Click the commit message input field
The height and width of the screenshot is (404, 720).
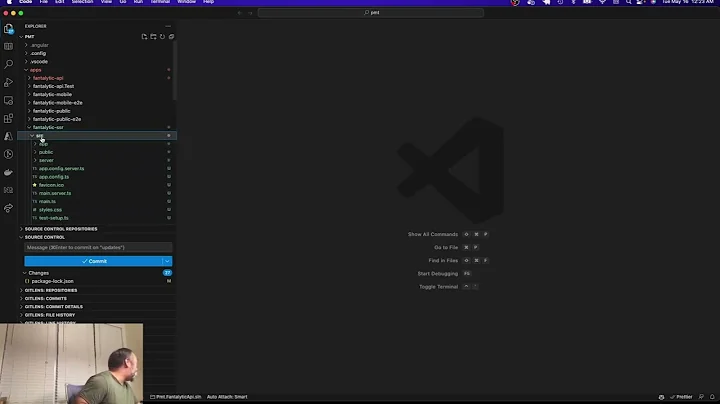click(98, 247)
